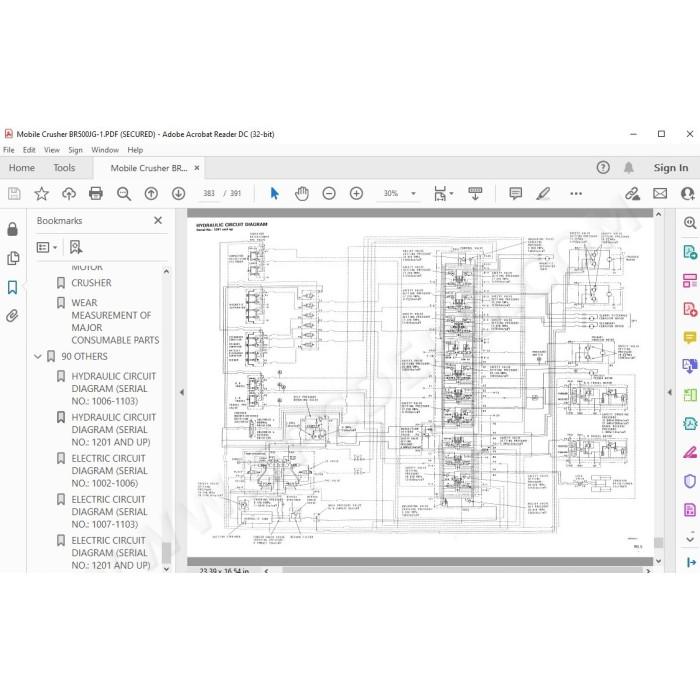Click the share with others person icon
700x700 pixels.
coord(688,193)
